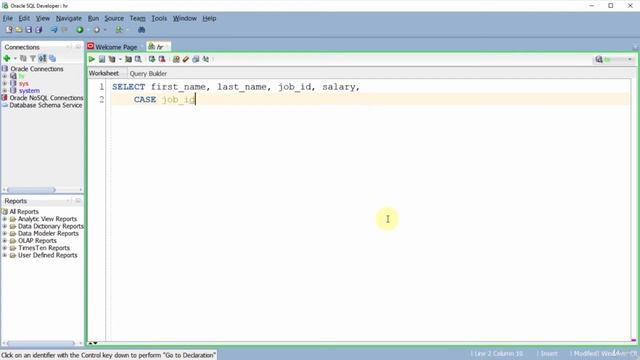The width and height of the screenshot is (640, 360).
Task: Switch to the Welcome Page tab
Action: (x=116, y=47)
